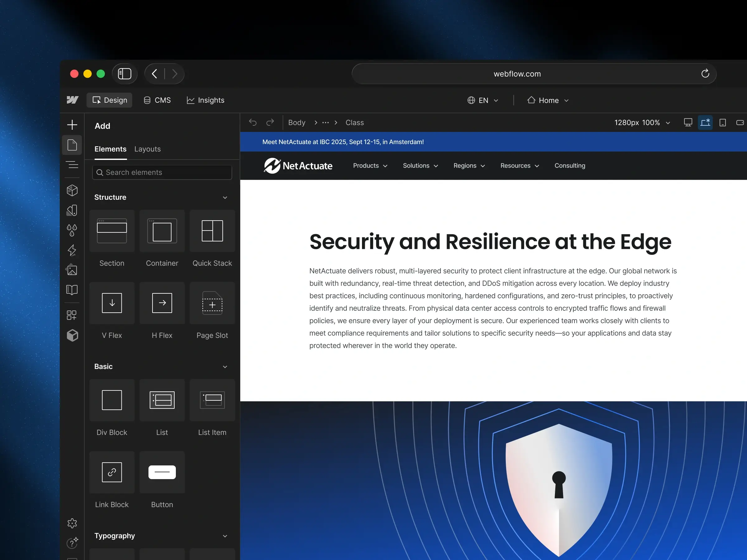This screenshot has width=747, height=560.
Task: Select the Layouts tab
Action: [148, 149]
